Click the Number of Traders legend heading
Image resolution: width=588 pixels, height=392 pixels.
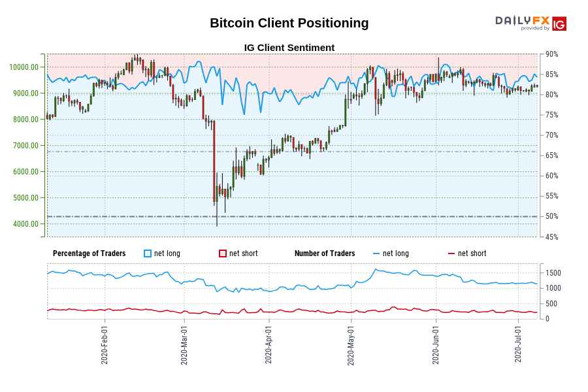(325, 253)
